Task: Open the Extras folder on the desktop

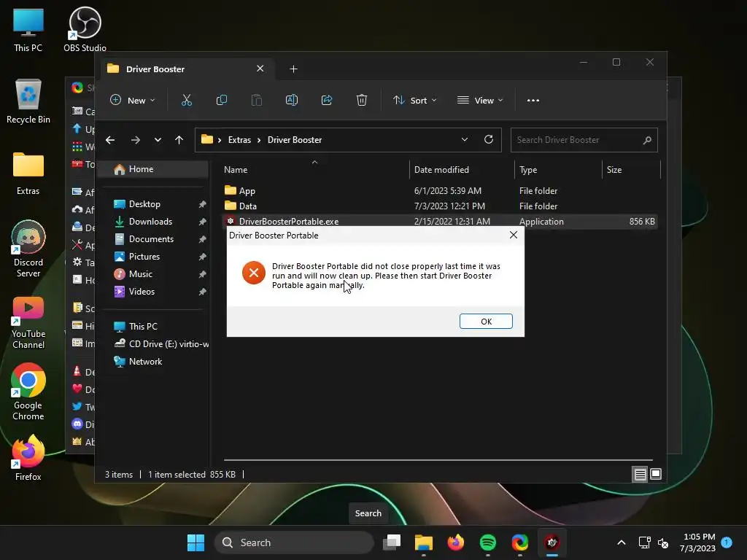Action: tap(28, 174)
